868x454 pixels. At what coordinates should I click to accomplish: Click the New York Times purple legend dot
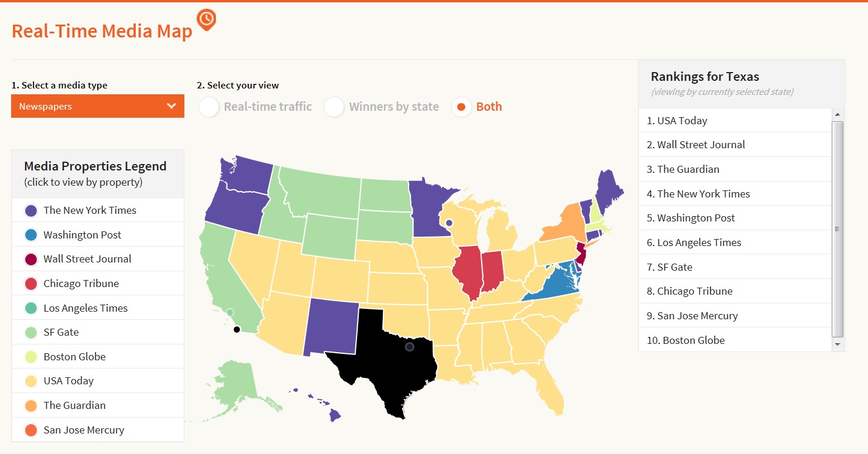point(32,211)
